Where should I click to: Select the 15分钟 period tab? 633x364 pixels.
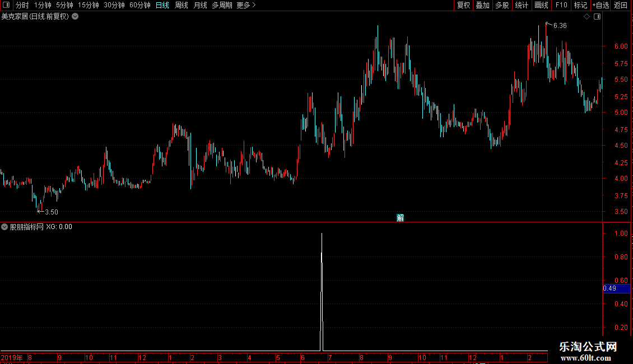(x=89, y=5)
